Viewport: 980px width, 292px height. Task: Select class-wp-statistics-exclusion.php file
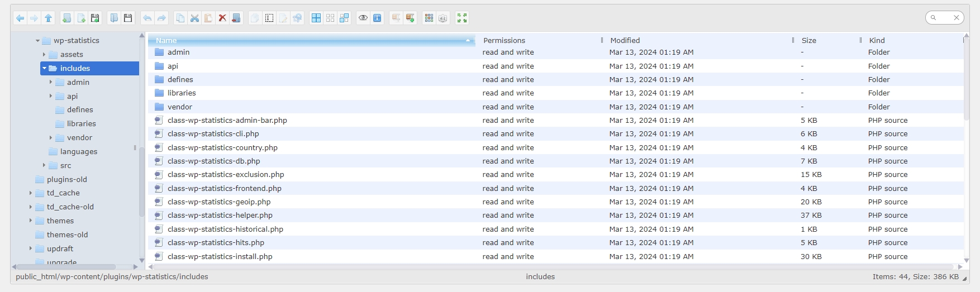click(556, 175)
